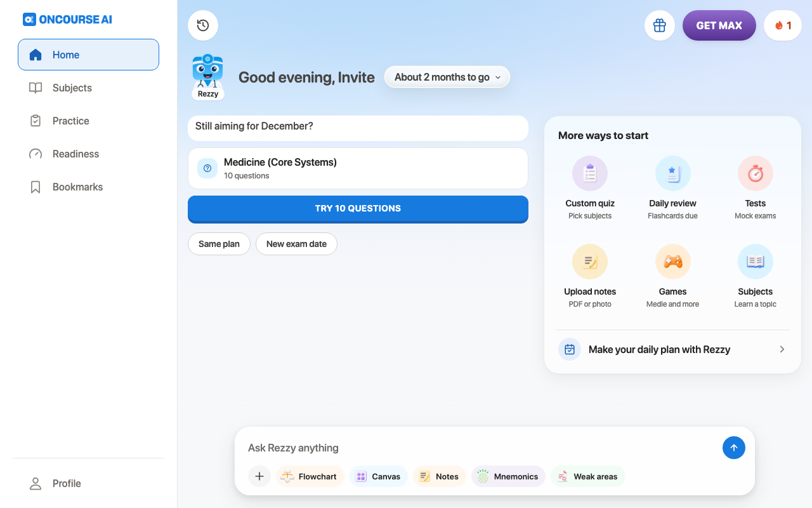Open Practice in the sidebar
The height and width of the screenshot is (508, 812).
[88, 121]
